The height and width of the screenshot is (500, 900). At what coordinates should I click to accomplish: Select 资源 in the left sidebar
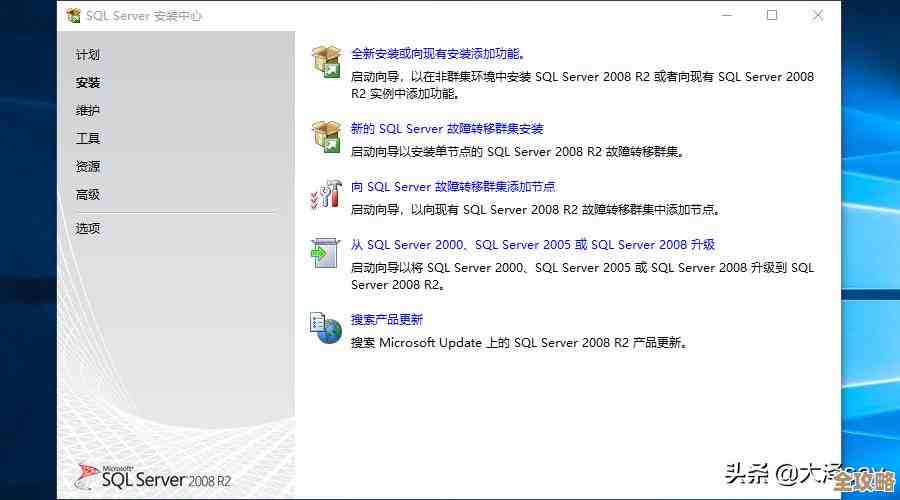[x=88, y=166]
